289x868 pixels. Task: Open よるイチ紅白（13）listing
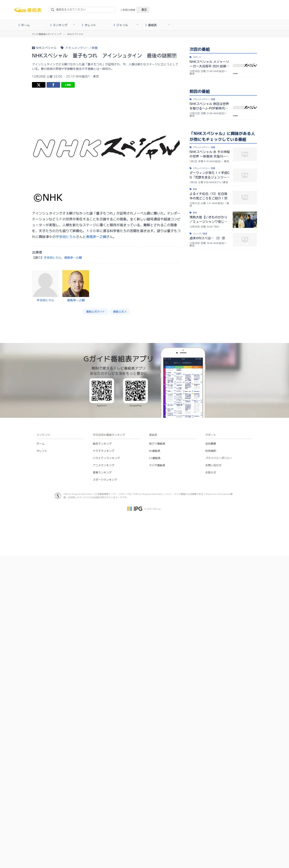coord(209,196)
